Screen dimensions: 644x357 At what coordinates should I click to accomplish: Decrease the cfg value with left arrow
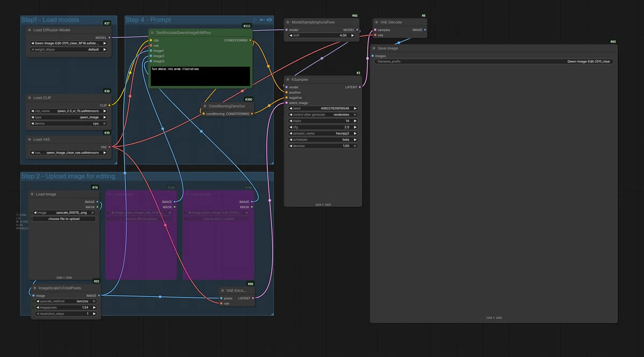[x=291, y=127]
